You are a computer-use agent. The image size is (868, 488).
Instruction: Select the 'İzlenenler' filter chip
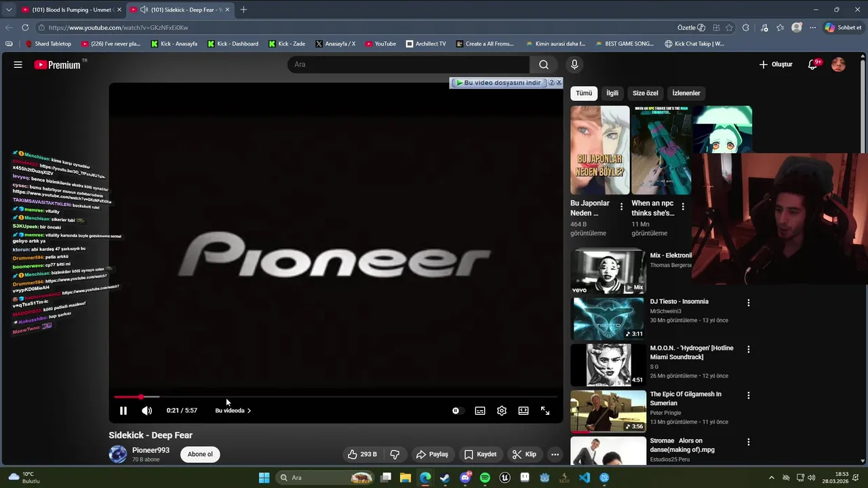click(686, 93)
